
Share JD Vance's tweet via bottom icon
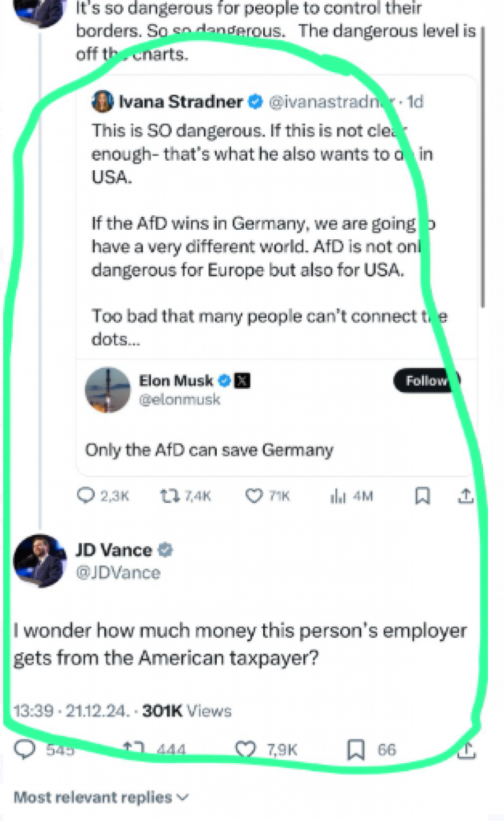coord(466,749)
